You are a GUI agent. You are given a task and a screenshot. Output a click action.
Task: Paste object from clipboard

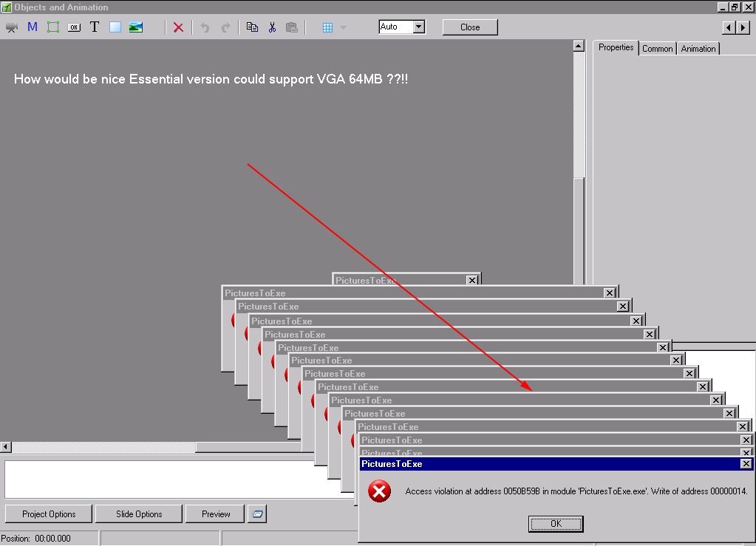292,27
